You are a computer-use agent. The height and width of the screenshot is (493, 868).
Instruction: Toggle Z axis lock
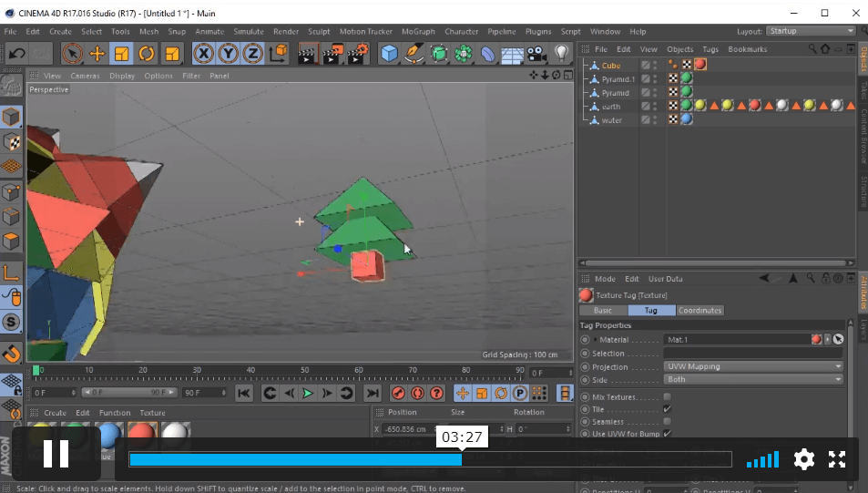click(252, 54)
